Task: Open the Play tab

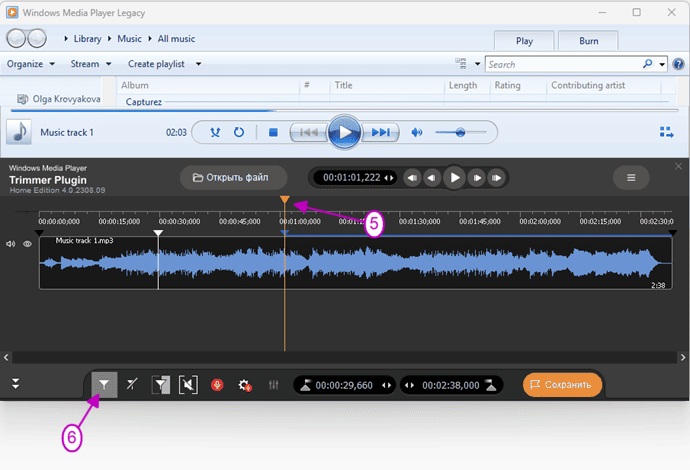Action: [524, 41]
